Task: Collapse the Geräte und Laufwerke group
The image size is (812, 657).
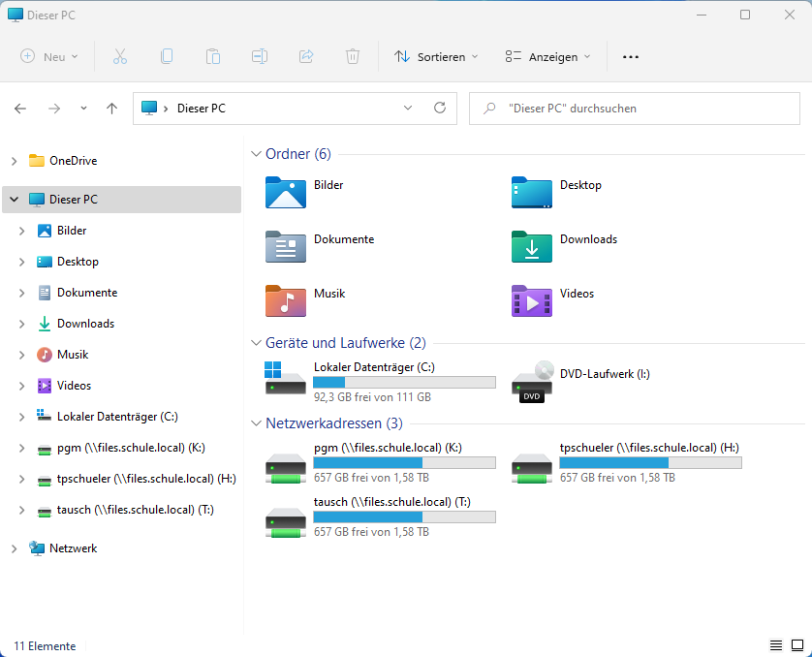Action: pyautogui.click(x=256, y=343)
